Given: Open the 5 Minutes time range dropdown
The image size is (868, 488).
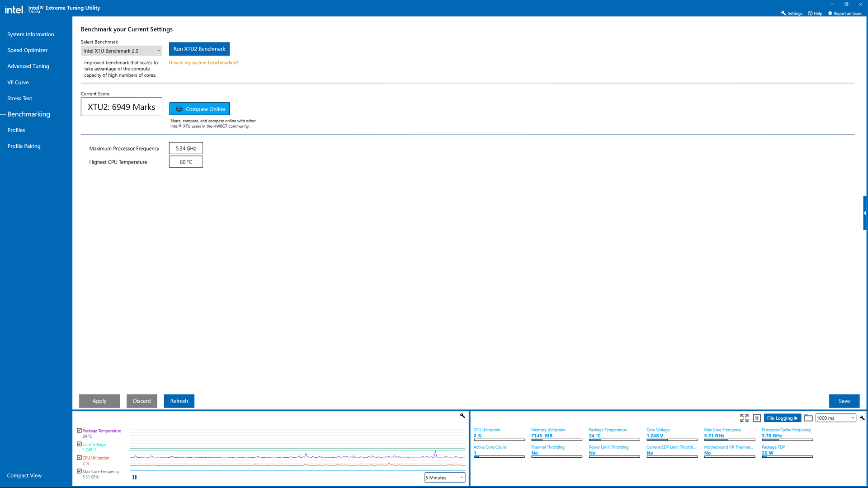Looking at the screenshot, I should pos(445,478).
